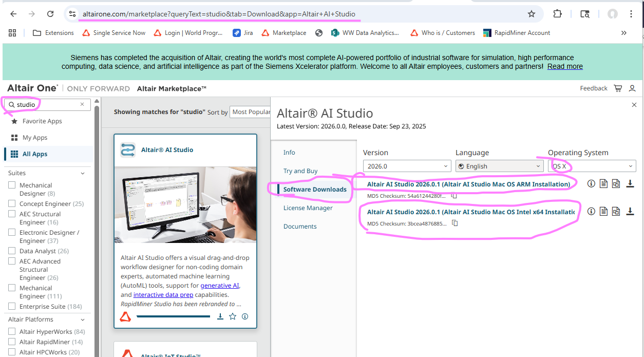Clear the studio search text
The width and height of the screenshot is (644, 357).
(82, 104)
